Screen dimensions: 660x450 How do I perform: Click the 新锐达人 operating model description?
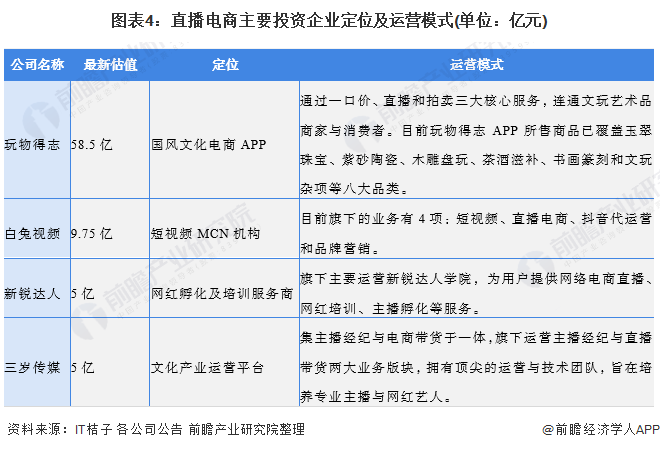pyautogui.click(x=476, y=293)
